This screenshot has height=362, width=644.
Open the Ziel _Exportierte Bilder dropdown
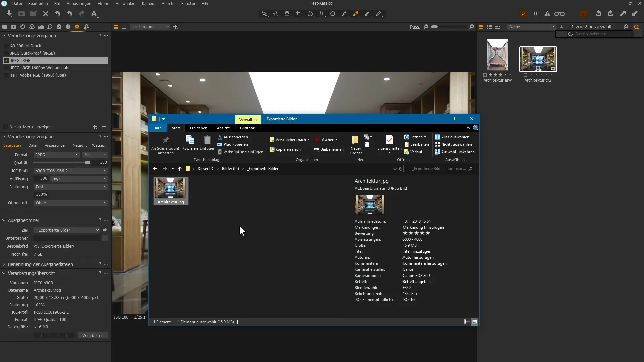click(67, 230)
